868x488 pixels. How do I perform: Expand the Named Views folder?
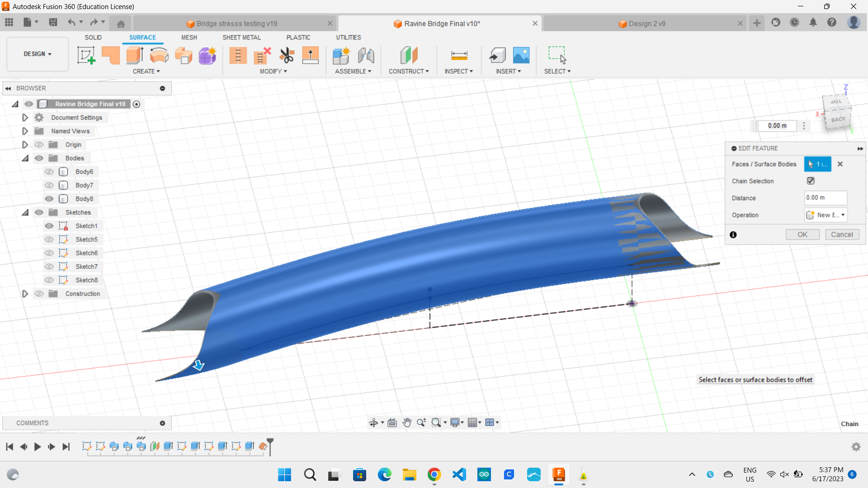(x=25, y=131)
